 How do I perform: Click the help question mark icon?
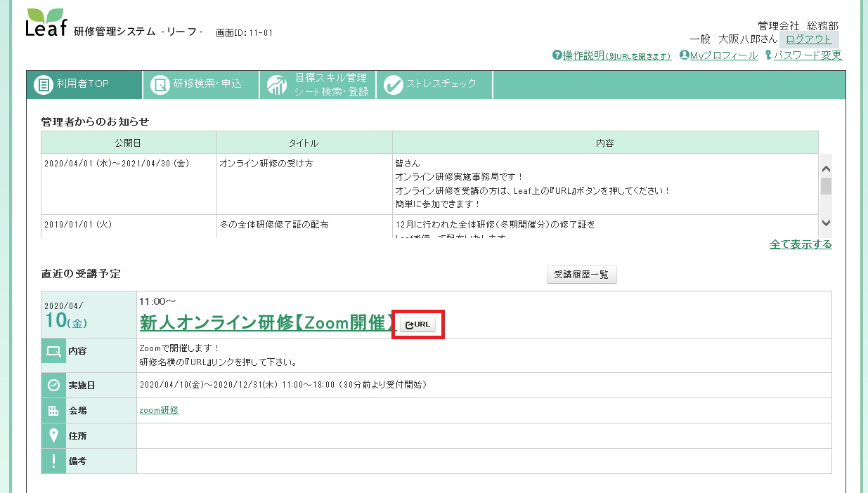(557, 55)
